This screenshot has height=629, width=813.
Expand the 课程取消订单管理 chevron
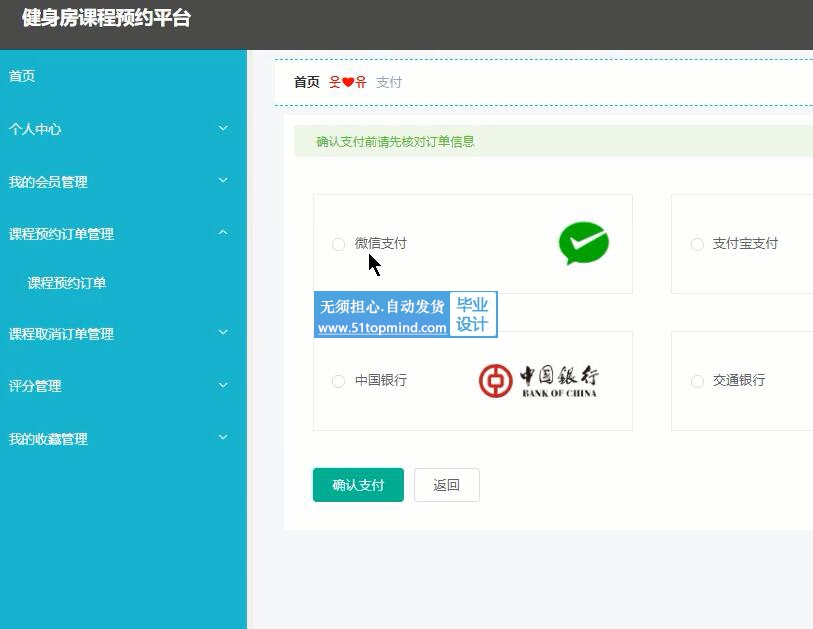pyautogui.click(x=223, y=332)
